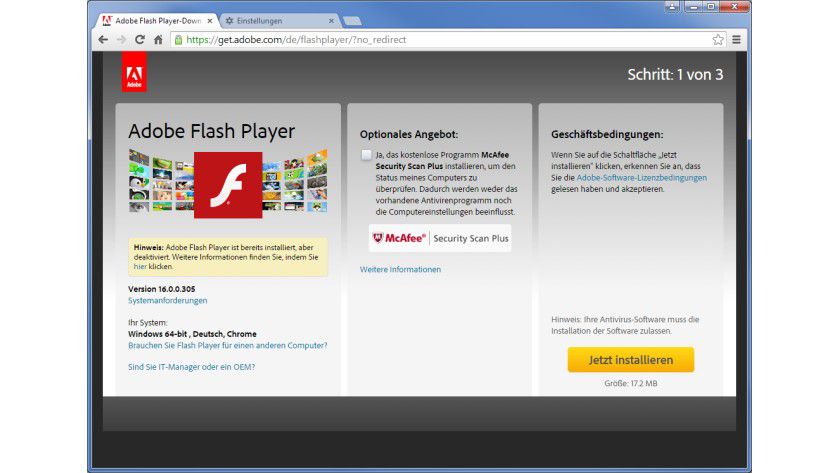The width and height of the screenshot is (840, 473).
Task: Click the Adobe favicon on the first tab
Action: coord(107,21)
